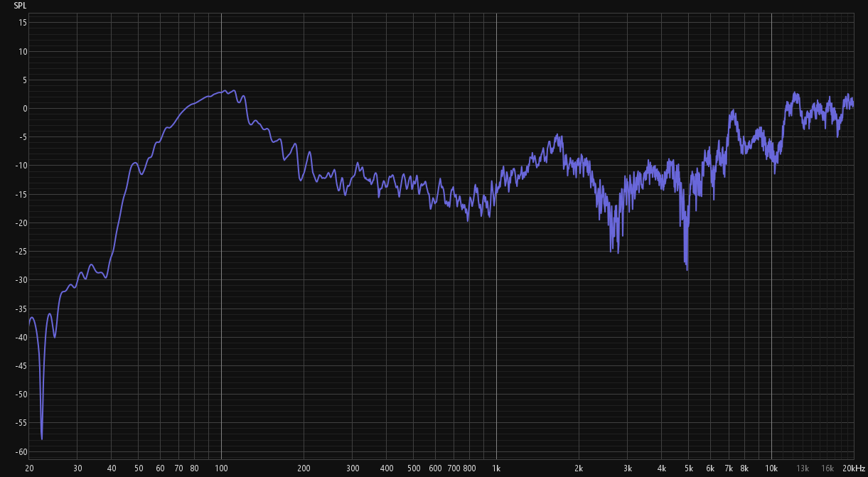Click the 100 Hz frequency axis label
868x477 pixels.
pos(221,468)
